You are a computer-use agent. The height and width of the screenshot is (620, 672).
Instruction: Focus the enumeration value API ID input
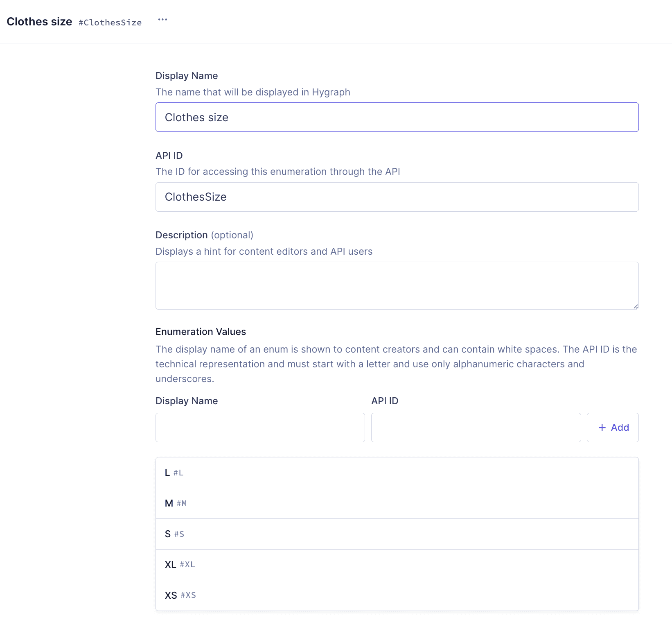click(x=476, y=428)
